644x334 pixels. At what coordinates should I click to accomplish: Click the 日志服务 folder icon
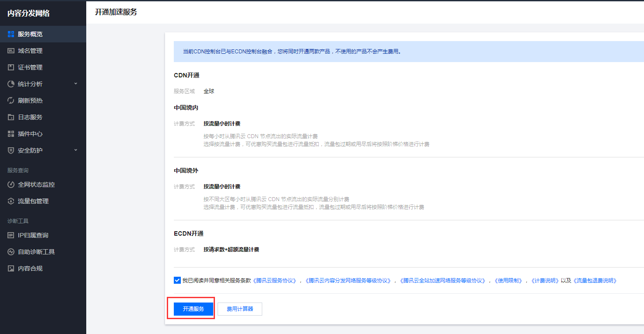(11, 117)
